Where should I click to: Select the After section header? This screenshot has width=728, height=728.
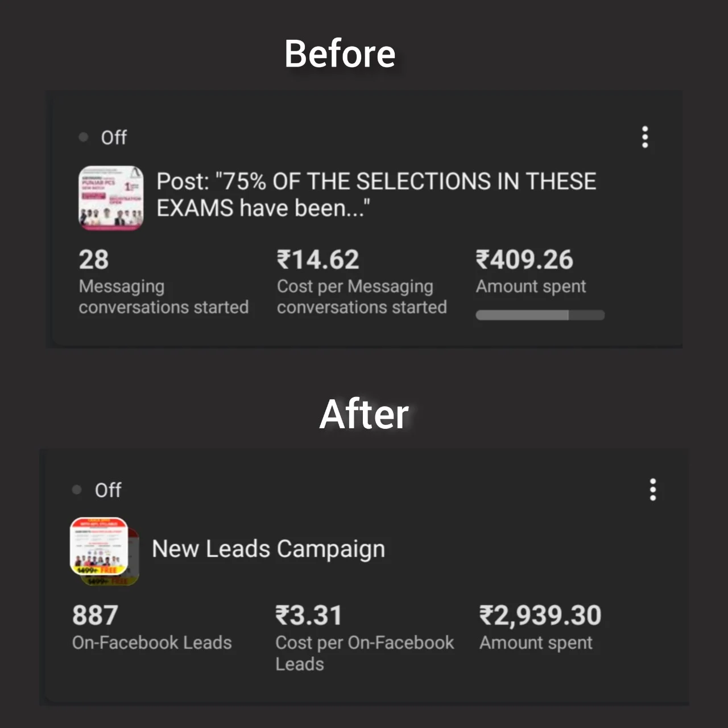point(364,415)
